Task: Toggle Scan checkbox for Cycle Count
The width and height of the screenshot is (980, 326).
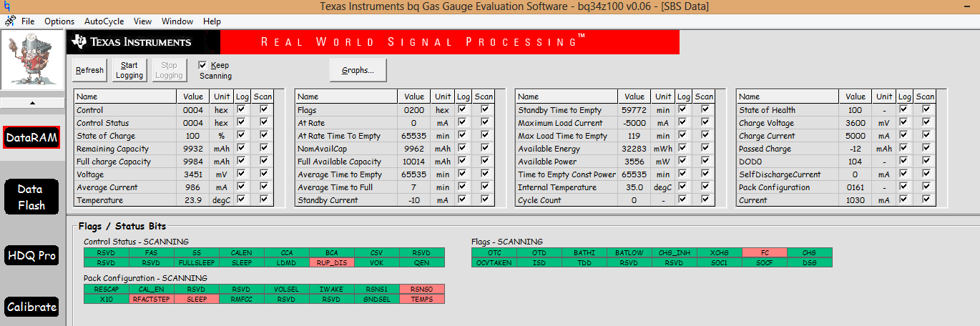Action: [x=705, y=200]
